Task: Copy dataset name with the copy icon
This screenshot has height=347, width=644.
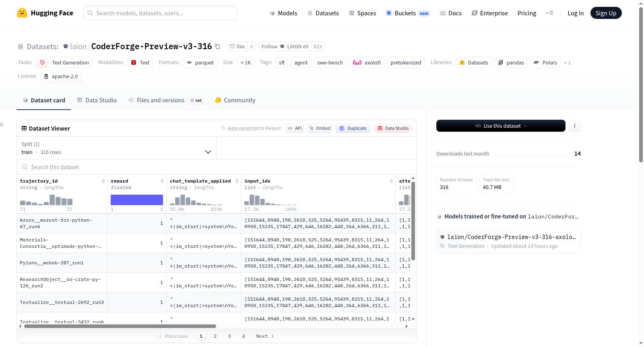Action: pyautogui.click(x=217, y=46)
